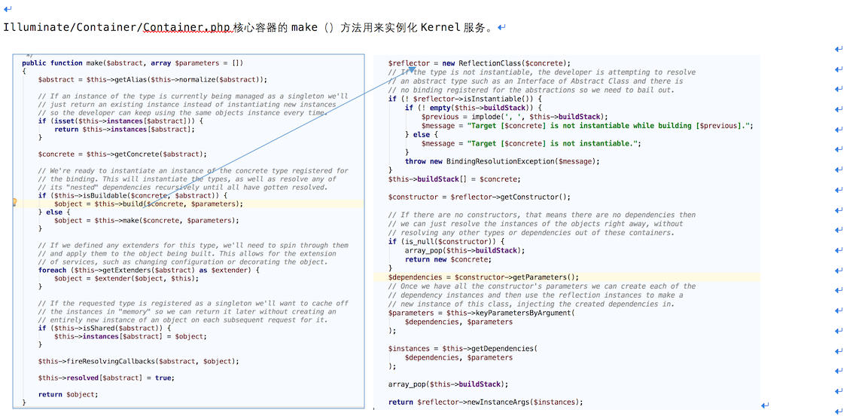
Task: Click line "$parameters = $this->keyParametersByArgument("
Action: pos(482,313)
